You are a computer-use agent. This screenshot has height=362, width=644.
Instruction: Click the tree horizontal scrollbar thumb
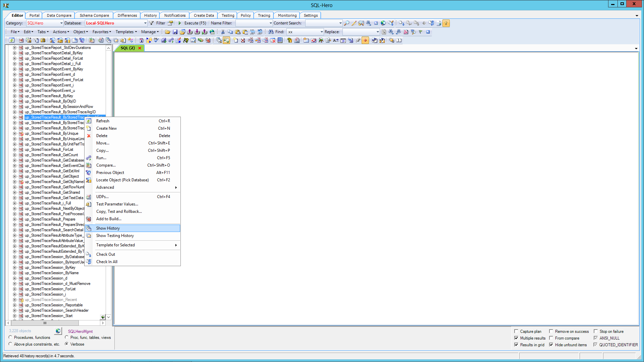click(45, 323)
